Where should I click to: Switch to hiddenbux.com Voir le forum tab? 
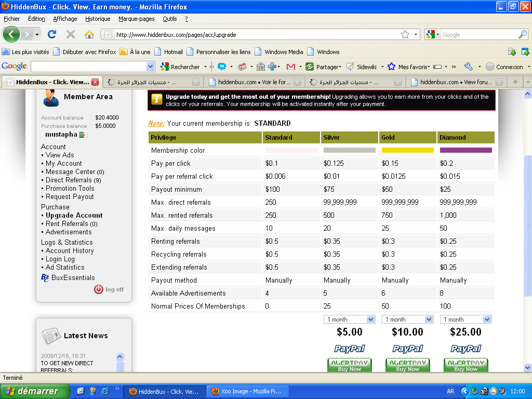pos(255,82)
